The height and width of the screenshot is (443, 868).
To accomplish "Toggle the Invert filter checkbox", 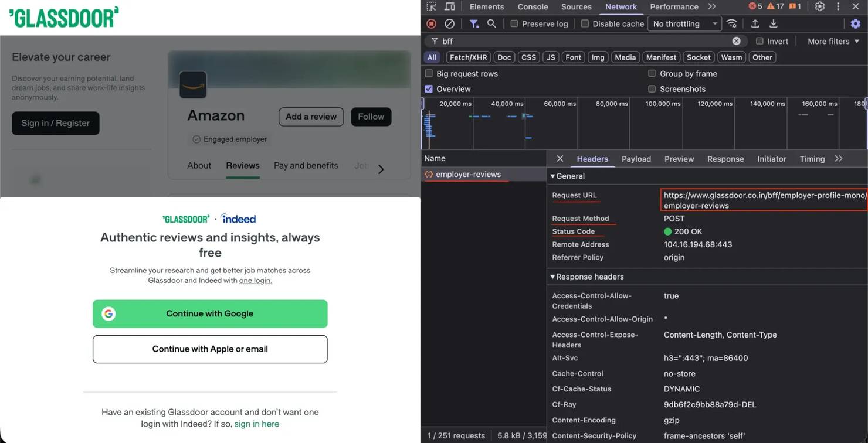I will [759, 41].
